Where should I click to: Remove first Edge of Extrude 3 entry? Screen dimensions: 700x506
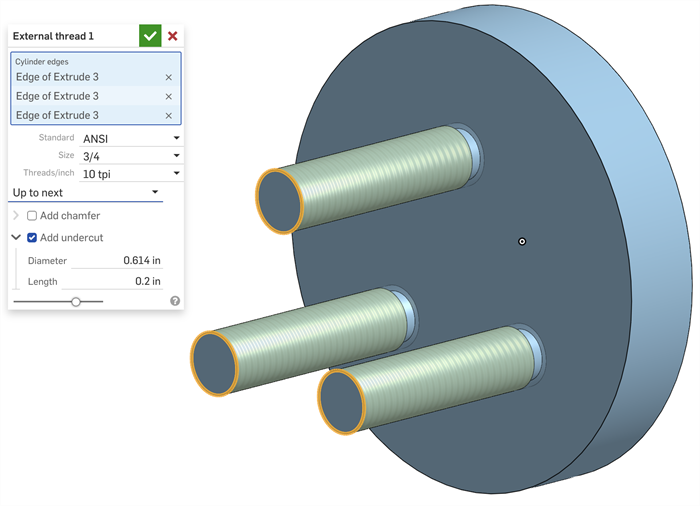[x=169, y=77]
